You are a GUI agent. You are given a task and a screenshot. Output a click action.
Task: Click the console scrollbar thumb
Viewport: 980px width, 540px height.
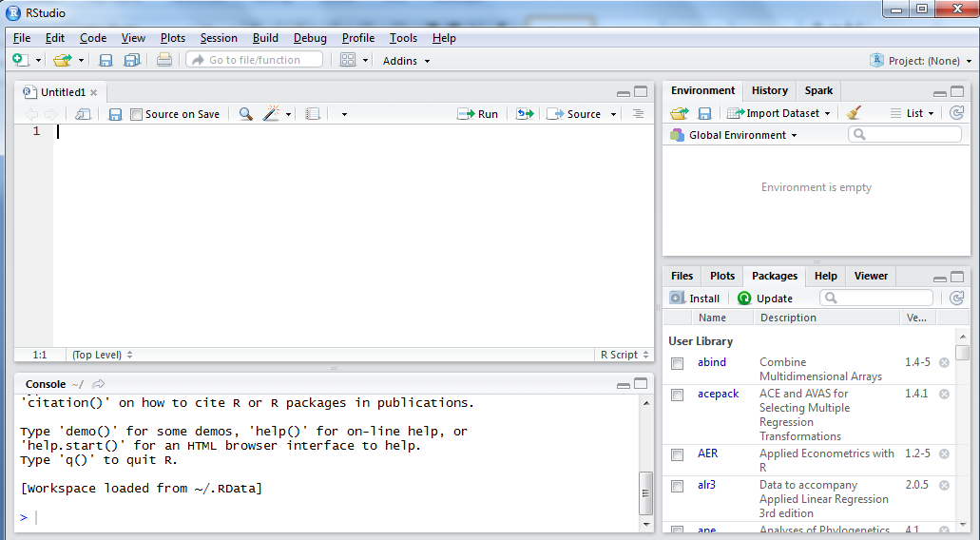click(x=646, y=493)
